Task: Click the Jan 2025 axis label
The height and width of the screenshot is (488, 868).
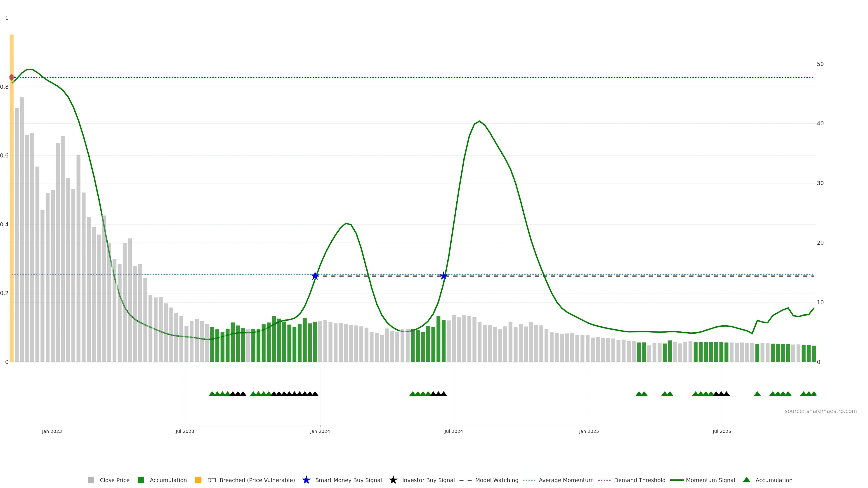Action: point(589,431)
